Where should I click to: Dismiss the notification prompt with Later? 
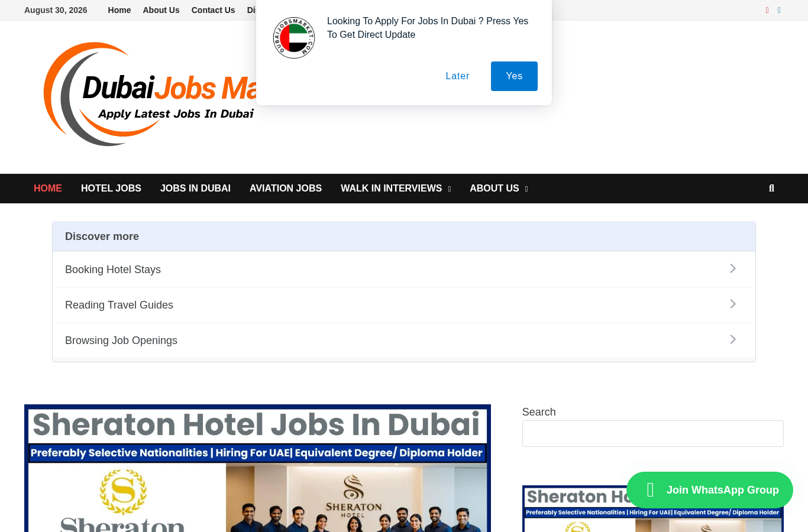pos(457,76)
